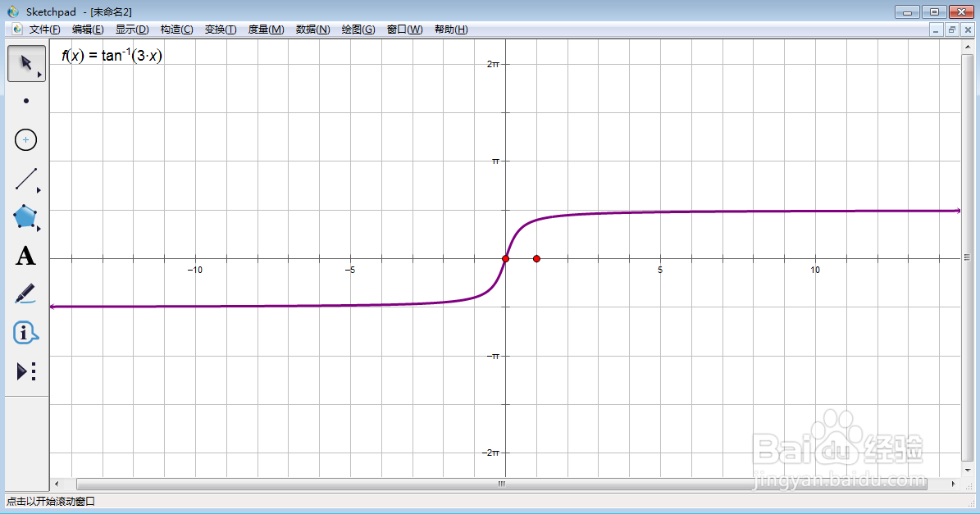Viewport: 980px width, 514px height.
Task: Expand the Straightedge tool flyout triangle
Action: click(38, 191)
